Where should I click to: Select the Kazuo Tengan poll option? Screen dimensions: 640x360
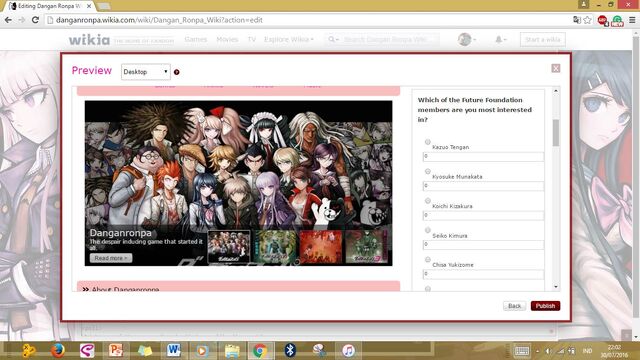pyautogui.click(x=427, y=142)
